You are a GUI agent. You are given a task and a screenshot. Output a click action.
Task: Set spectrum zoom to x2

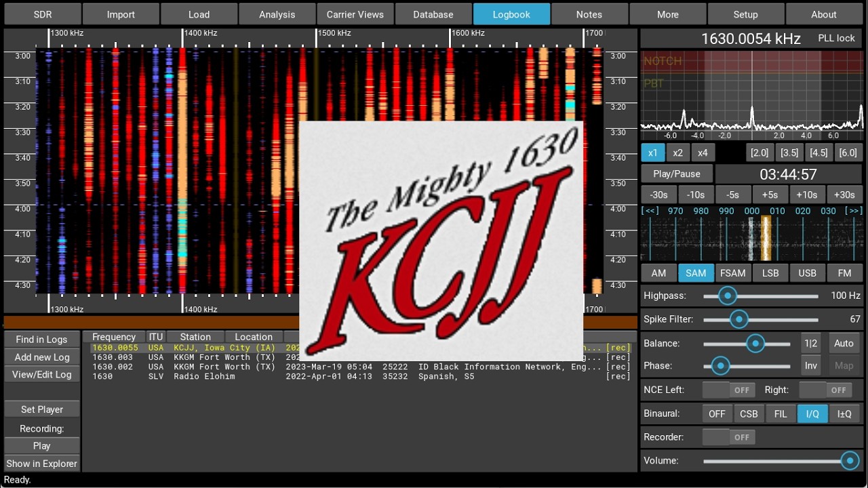point(677,152)
